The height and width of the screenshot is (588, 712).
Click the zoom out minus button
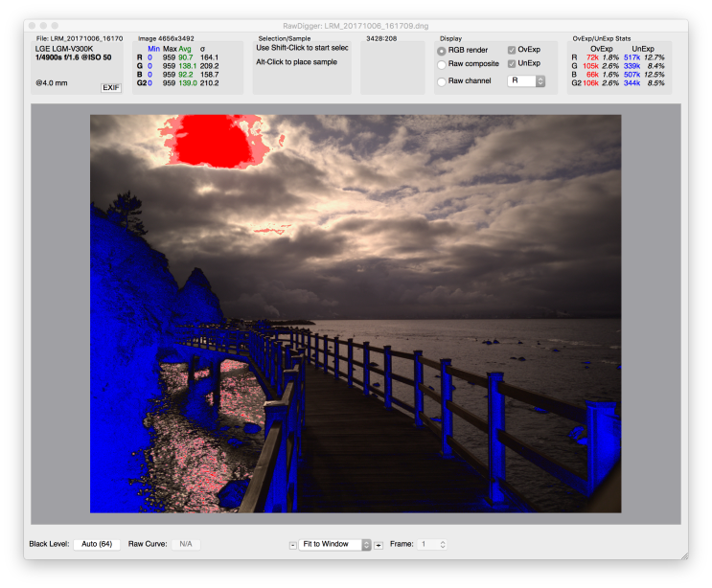[293, 545]
